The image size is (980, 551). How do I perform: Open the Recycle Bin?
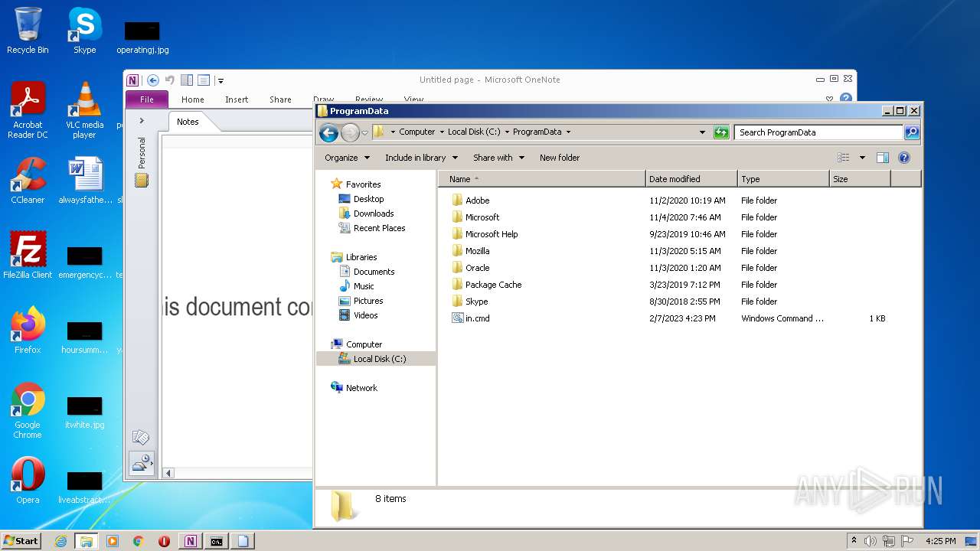point(28,31)
